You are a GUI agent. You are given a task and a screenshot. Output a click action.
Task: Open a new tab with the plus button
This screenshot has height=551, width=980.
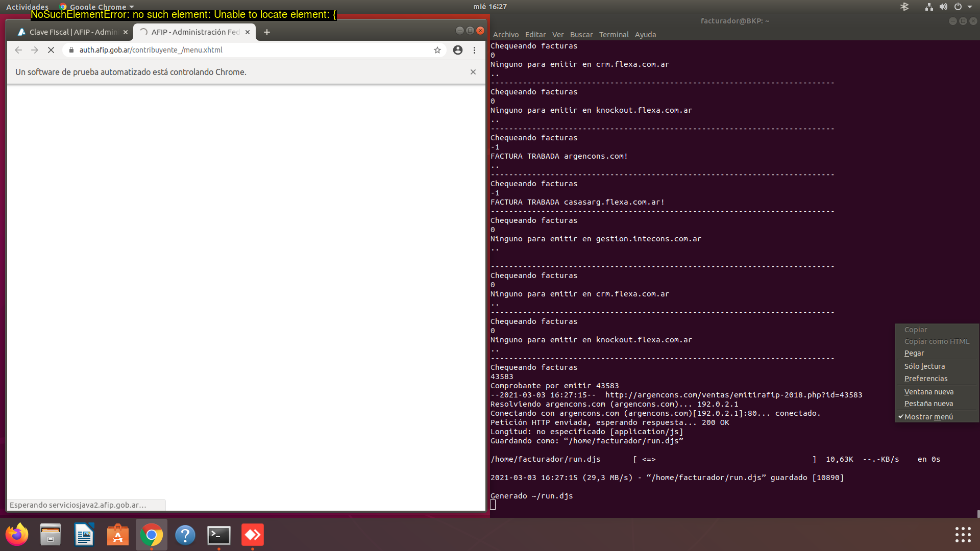(266, 32)
